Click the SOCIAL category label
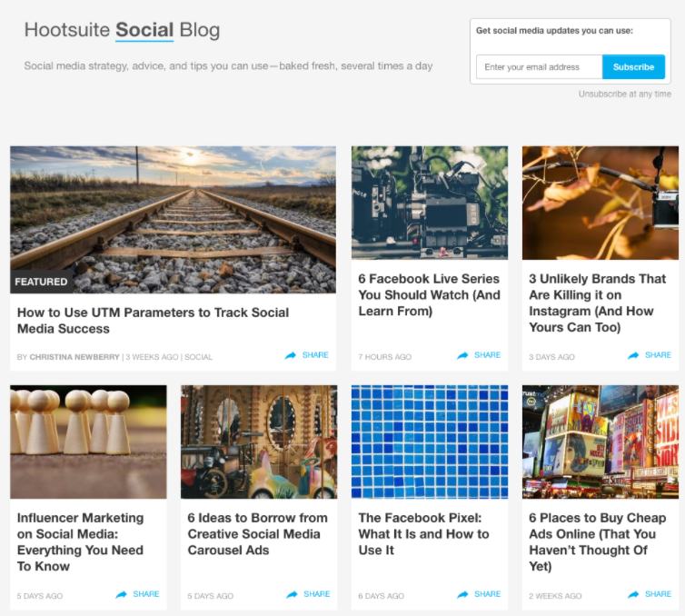Viewport: 685px width, 616px height. (x=198, y=357)
